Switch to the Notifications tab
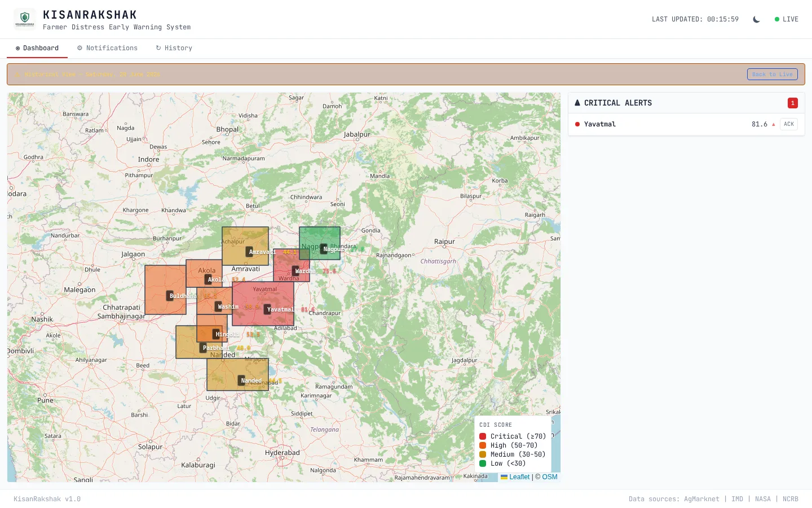 [x=107, y=48]
